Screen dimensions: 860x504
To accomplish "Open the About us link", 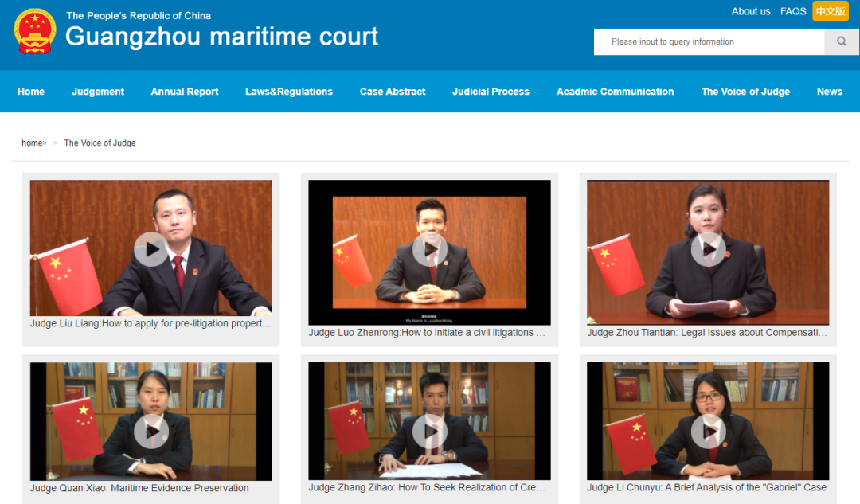I will coord(751,12).
